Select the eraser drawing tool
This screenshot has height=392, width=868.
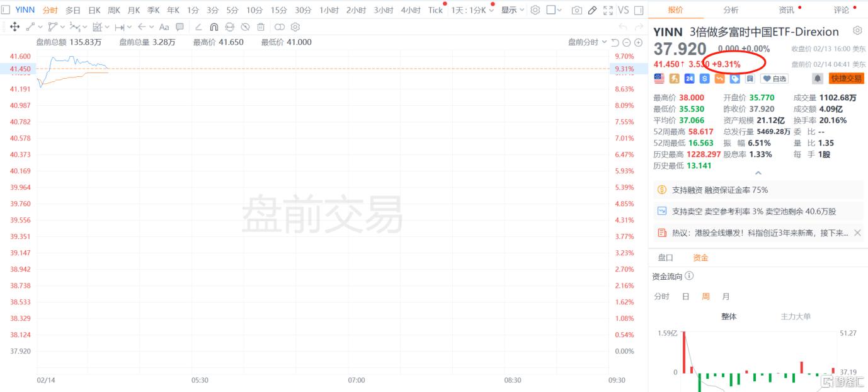point(198,27)
